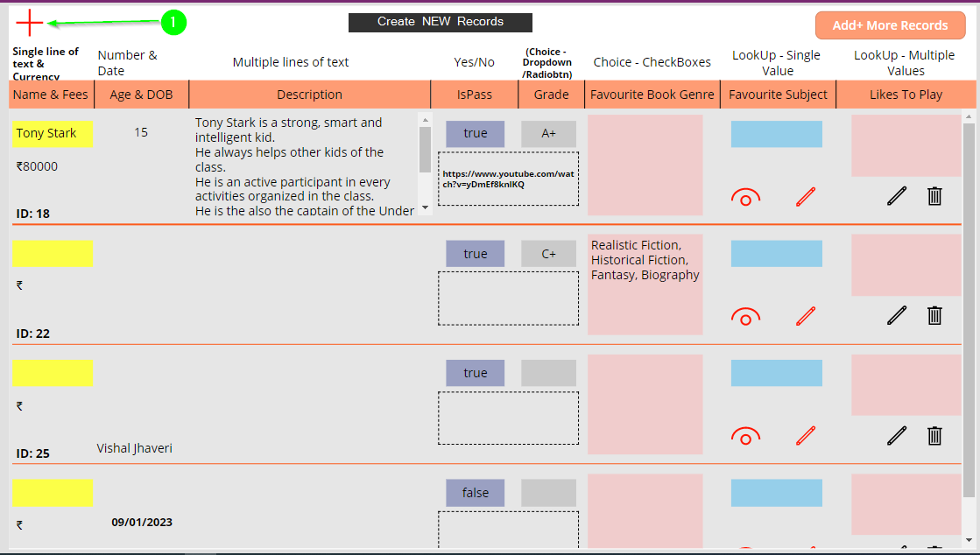This screenshot has height=555, width=980.
Task: Click the empty dashed link box for ID 22
Action: 508,299
